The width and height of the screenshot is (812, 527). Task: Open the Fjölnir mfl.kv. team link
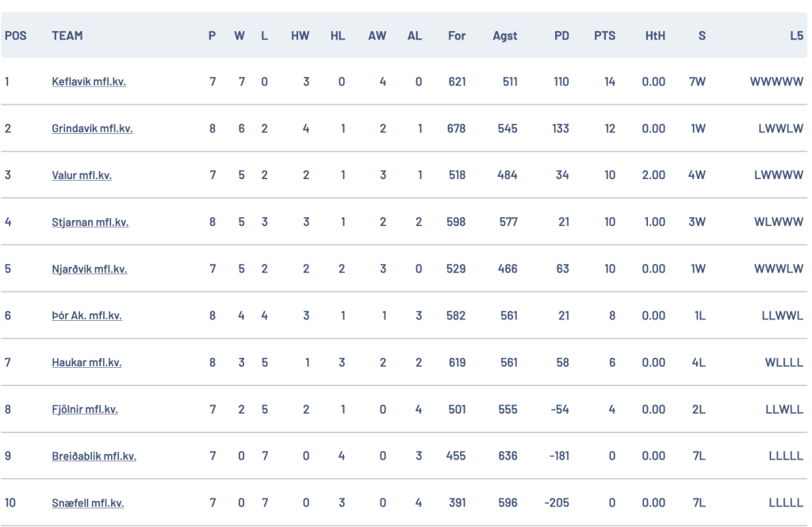(85, 409)
